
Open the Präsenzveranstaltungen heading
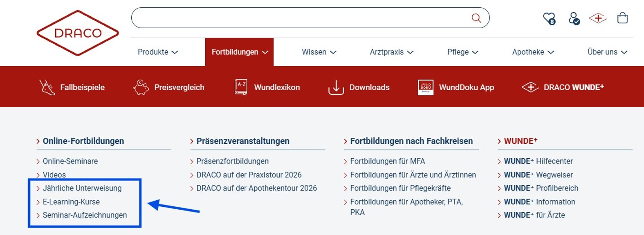coord(243,141)
